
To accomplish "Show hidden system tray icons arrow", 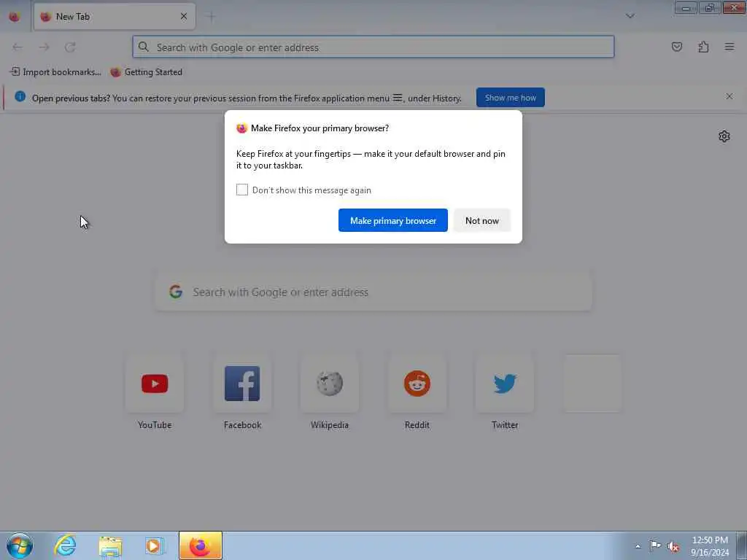I will point(638,546).
